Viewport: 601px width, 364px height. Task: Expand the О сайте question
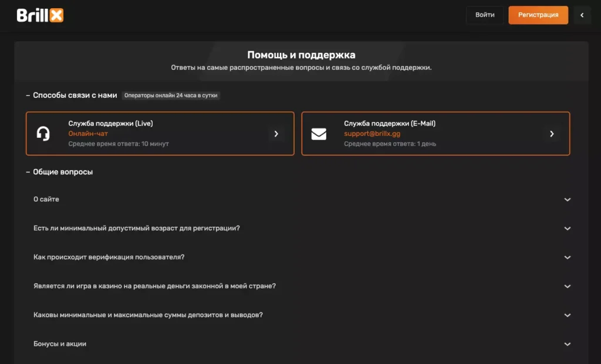[x=46, y=199]
